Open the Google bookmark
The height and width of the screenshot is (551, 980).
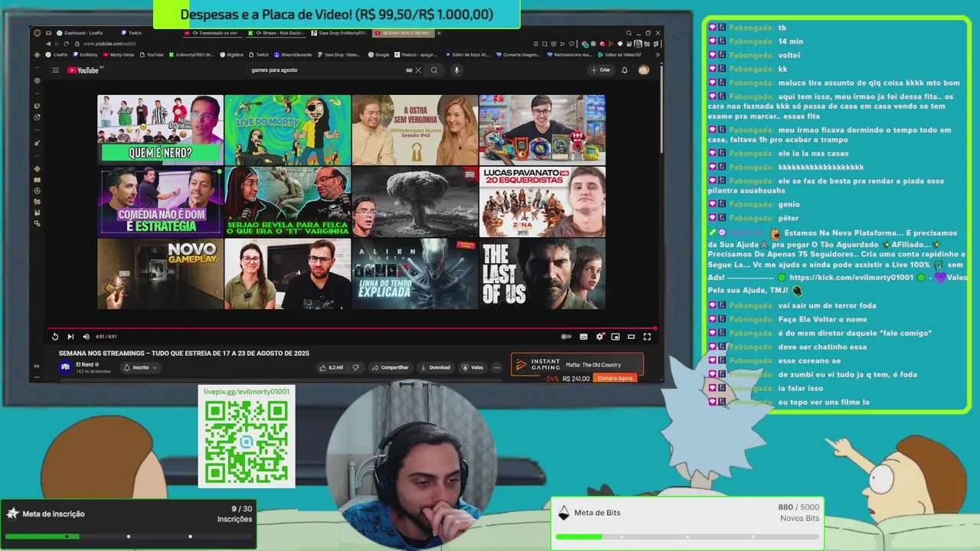pyautogui.click(x=378, y=55)
